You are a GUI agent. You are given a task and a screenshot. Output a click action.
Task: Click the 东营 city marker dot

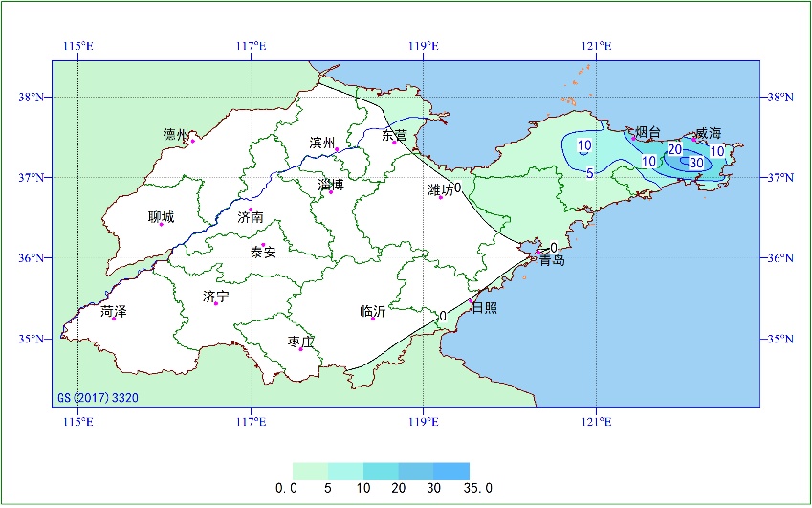[394, 143]
